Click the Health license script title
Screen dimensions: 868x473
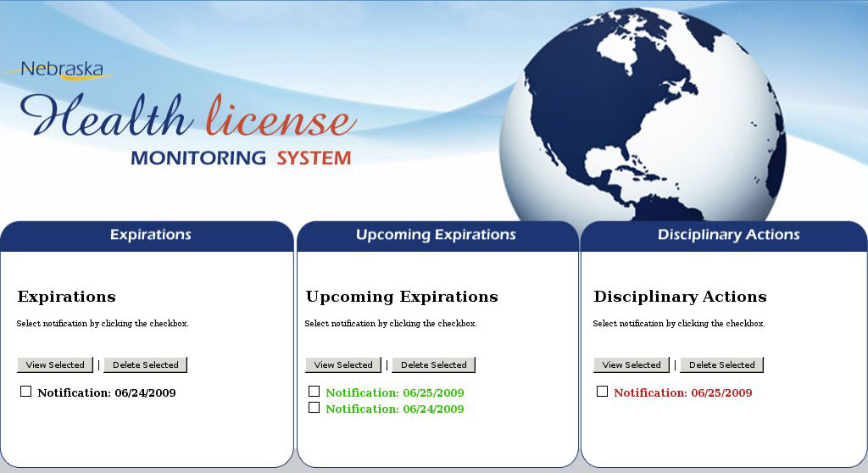point(188,115)
